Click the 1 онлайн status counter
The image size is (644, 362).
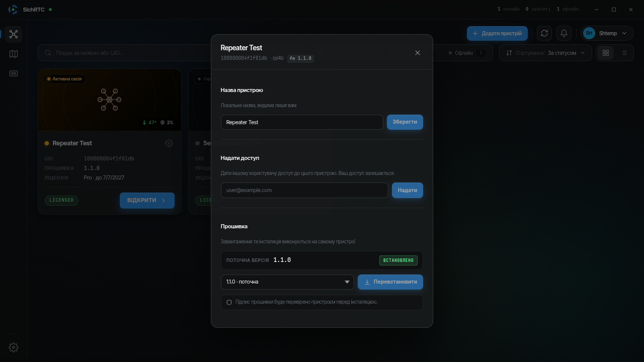(508, 10)
